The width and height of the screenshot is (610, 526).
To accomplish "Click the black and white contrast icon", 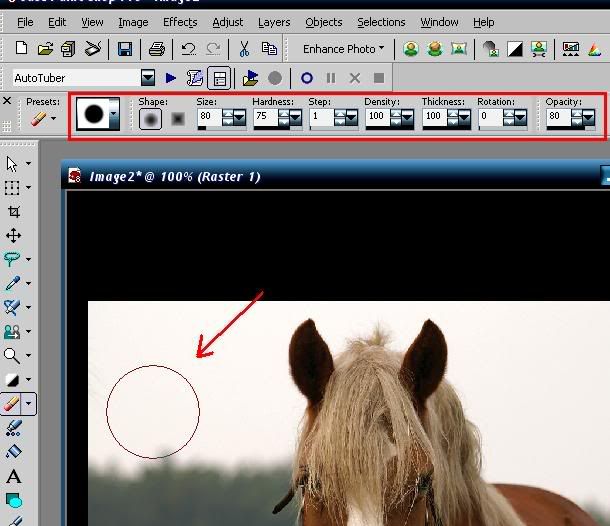I will pos(515,49).
